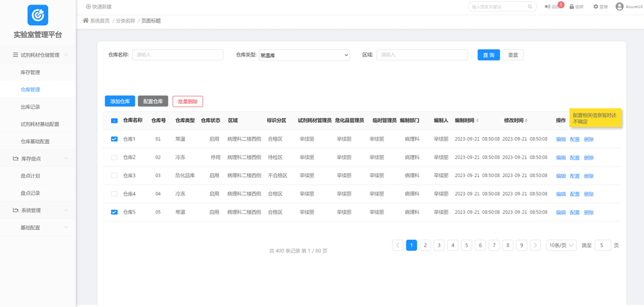Click the 试剂耗材仓储管理 list icon

tap(15, 55)
